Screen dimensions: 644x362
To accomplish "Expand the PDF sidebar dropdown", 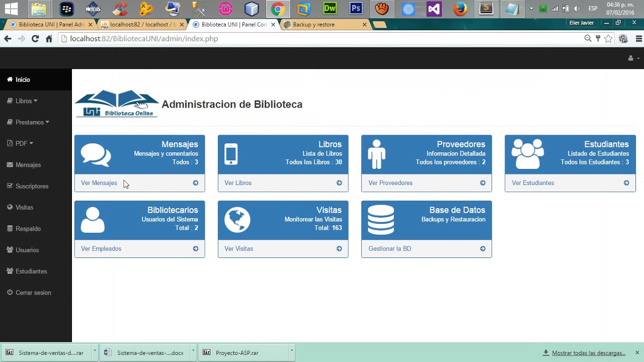I will click(24, 143).
